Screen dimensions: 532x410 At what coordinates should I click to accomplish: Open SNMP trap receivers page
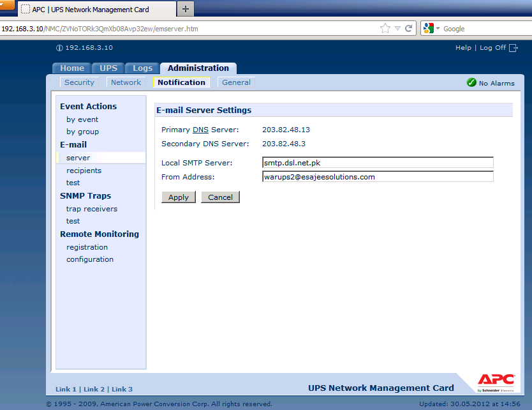tap(92, 209)
